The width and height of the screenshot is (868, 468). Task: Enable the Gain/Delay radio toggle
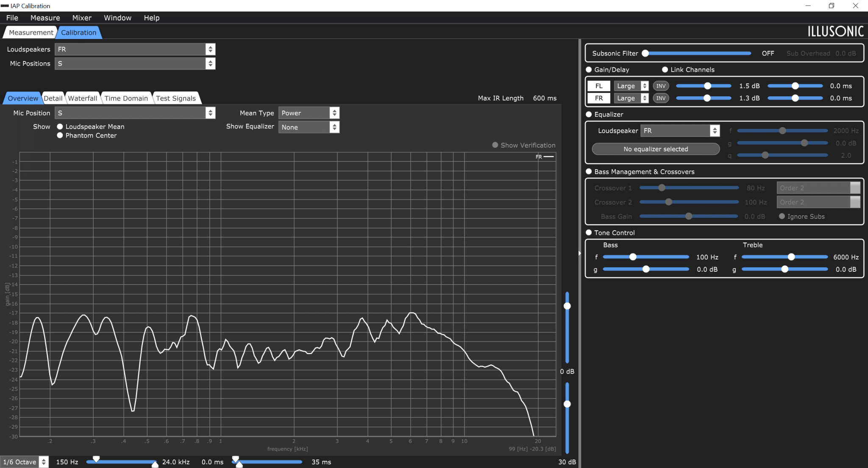[589, 70]
